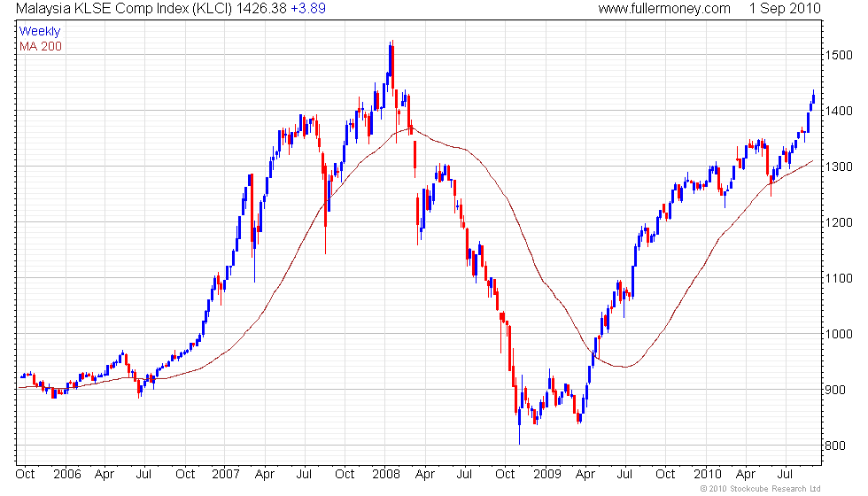Click the index value 1426.38

[x=260, y=8]
